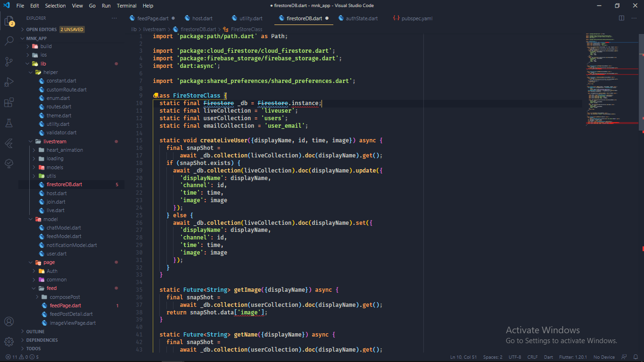644x362 pixels.
Task: Open the Search view in activity bar
Action: tap(9, 41)
